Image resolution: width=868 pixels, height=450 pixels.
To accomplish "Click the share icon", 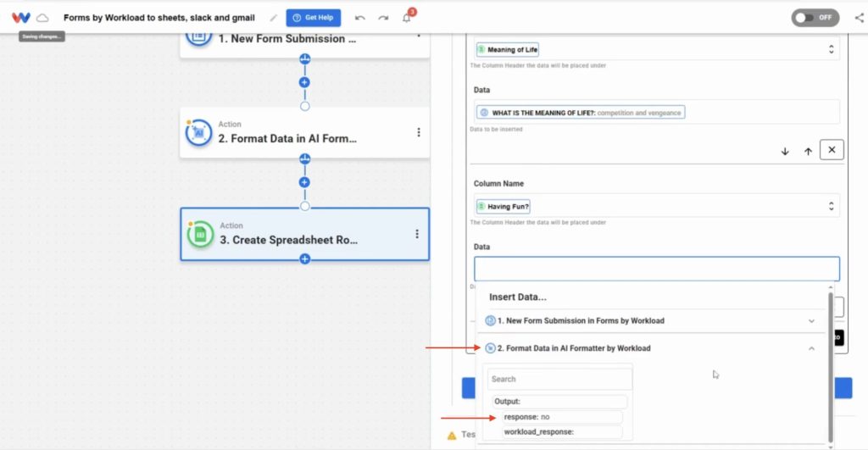I will (x=860, y=18).
